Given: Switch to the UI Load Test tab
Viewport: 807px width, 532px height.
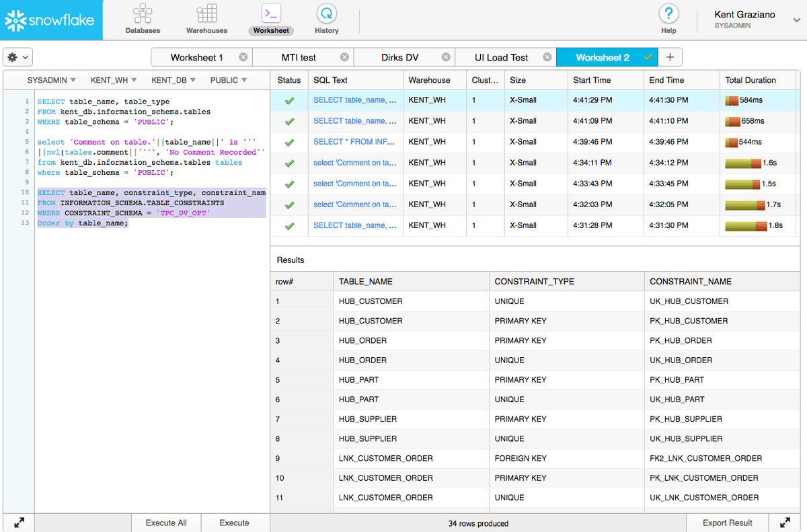Looking at the screenshot, I should click(501, 57).
